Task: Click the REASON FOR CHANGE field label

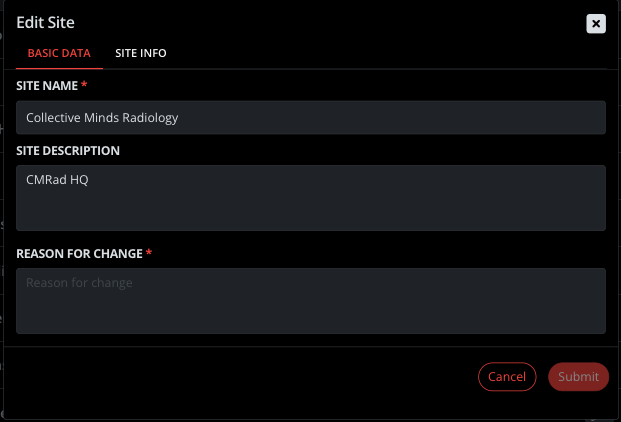Action: 79,254
